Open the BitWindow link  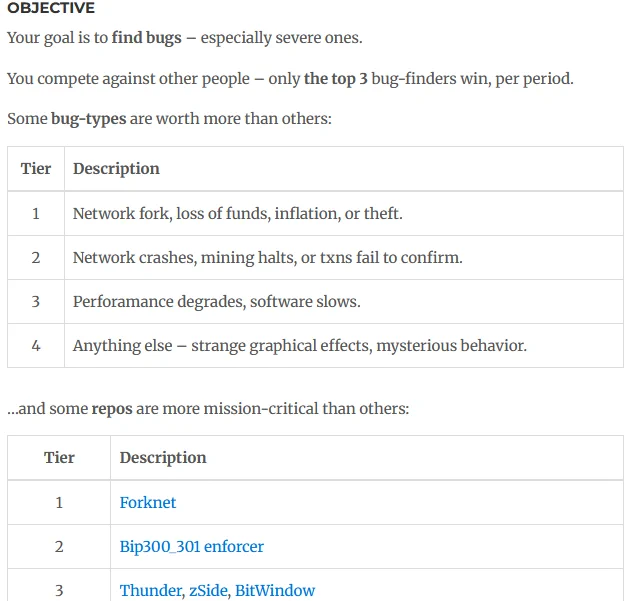pos(275,590)
